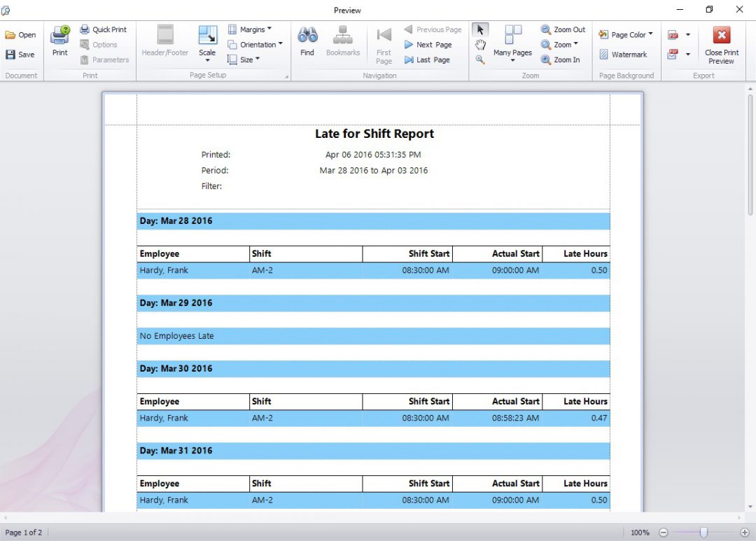This screenshot has width=756, height=541.
Task: Quick Print the document
Action: coord(104,29)
